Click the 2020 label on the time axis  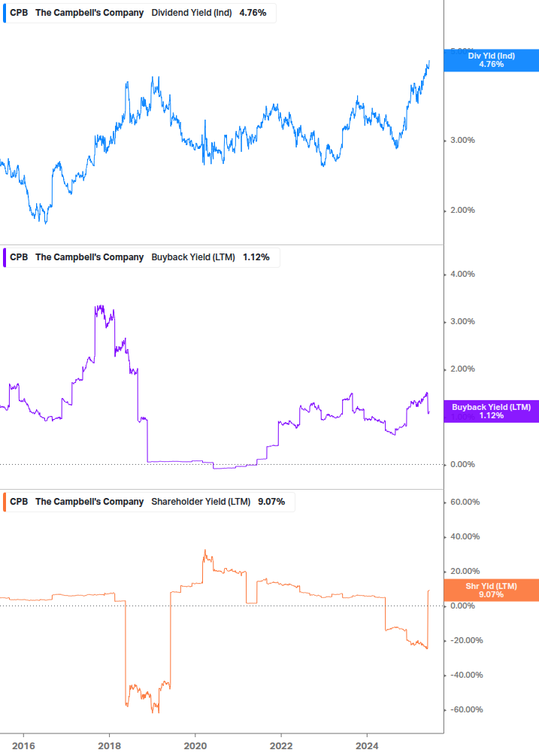point(195,746)
